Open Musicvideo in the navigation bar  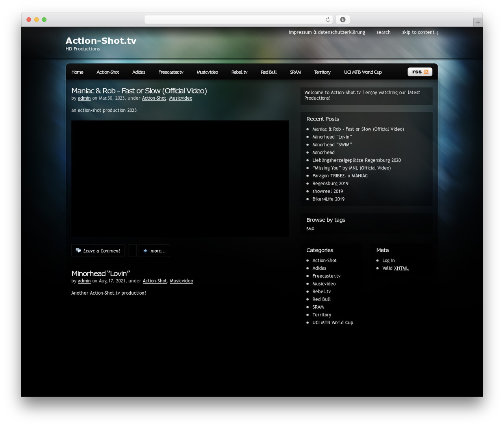pos(207,72)
